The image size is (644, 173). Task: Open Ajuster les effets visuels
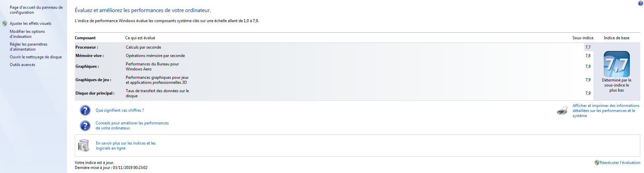pyautogui.click(x=31, y=23)
